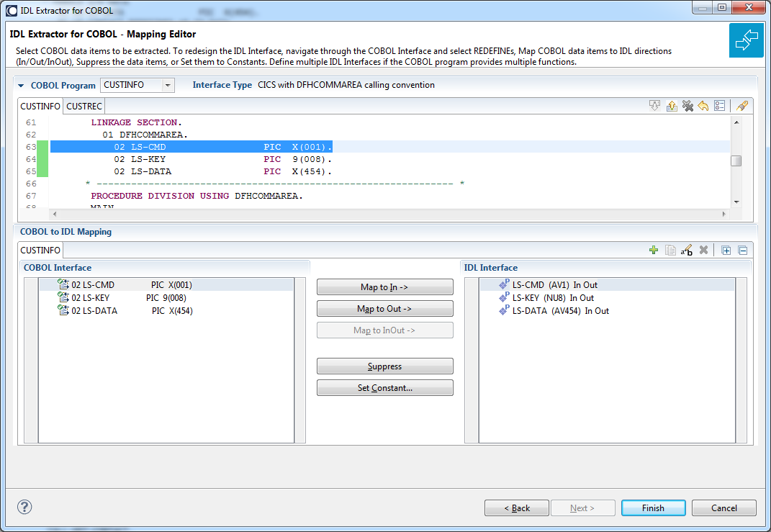Click the orange highlighter marker icon
Image resolution: width=771 pixels, height=532 pixels.
(742, 106)
